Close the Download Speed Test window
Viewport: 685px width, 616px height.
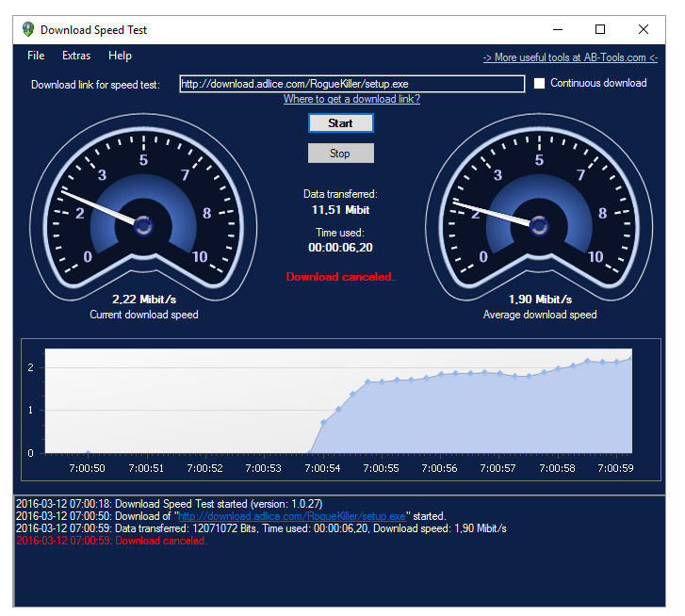pos(644,29)
